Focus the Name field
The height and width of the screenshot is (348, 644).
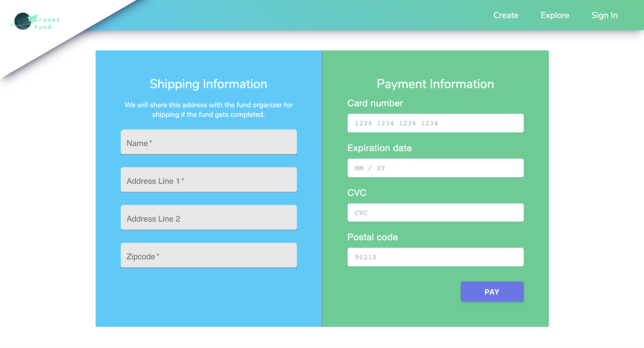[209, 142]
